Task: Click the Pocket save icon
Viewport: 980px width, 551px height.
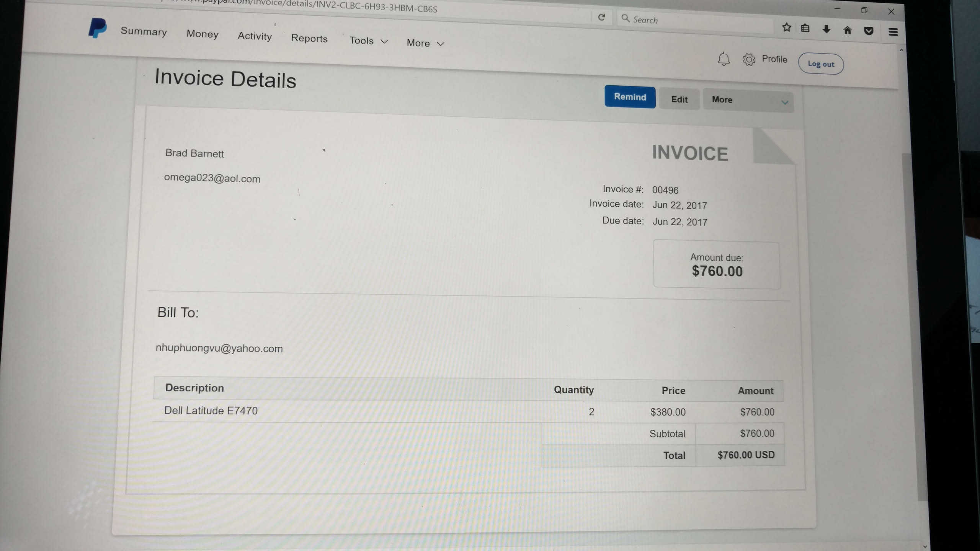Action: pos(869,31)
